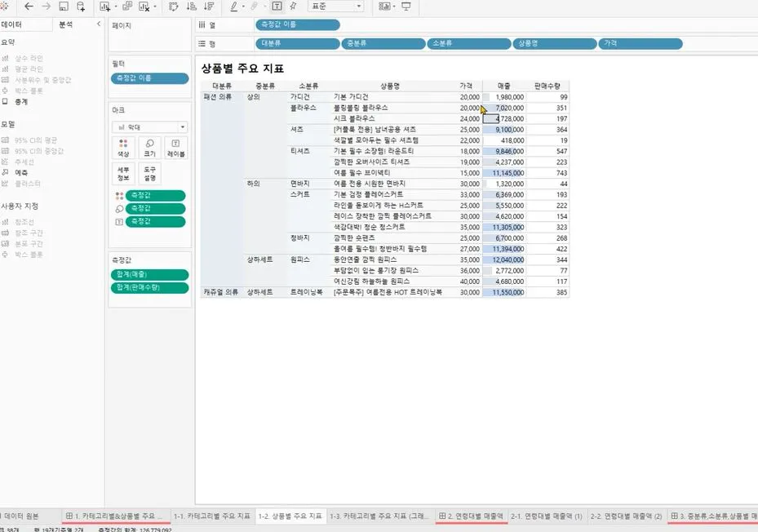Toggle mark labels with the T icon
The image size is (758, 532).
pyautogui.click(x=277, y=7)
